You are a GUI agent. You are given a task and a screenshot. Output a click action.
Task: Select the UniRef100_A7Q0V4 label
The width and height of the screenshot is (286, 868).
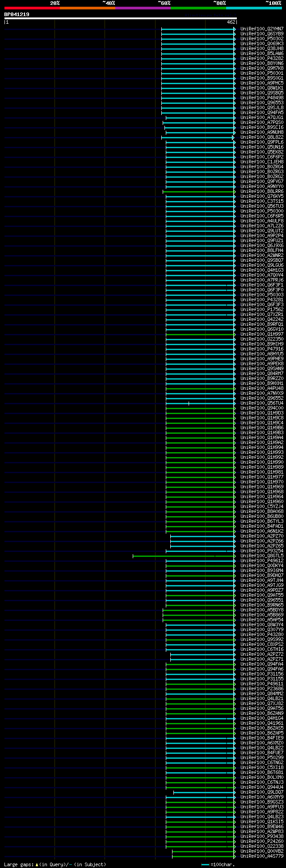(x=262, y=275)
